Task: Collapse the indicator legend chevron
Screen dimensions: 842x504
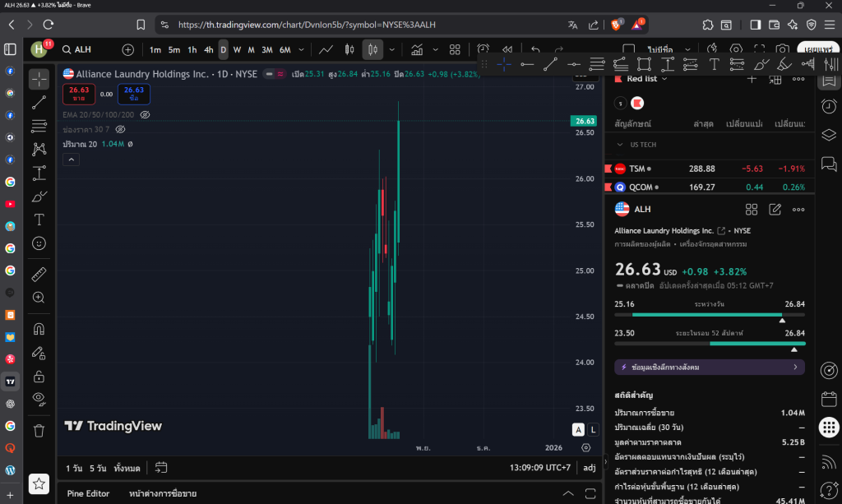Action: click(x=71, y=160)
